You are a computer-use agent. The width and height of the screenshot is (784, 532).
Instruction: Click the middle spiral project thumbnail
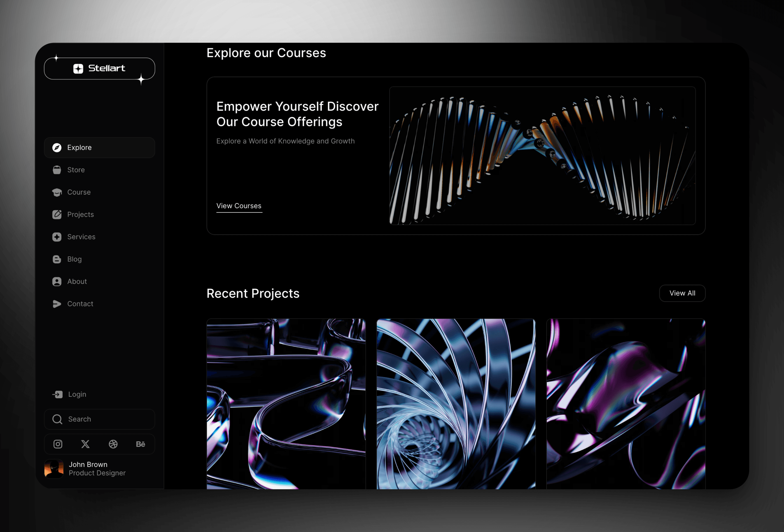(x=455, y=404)
